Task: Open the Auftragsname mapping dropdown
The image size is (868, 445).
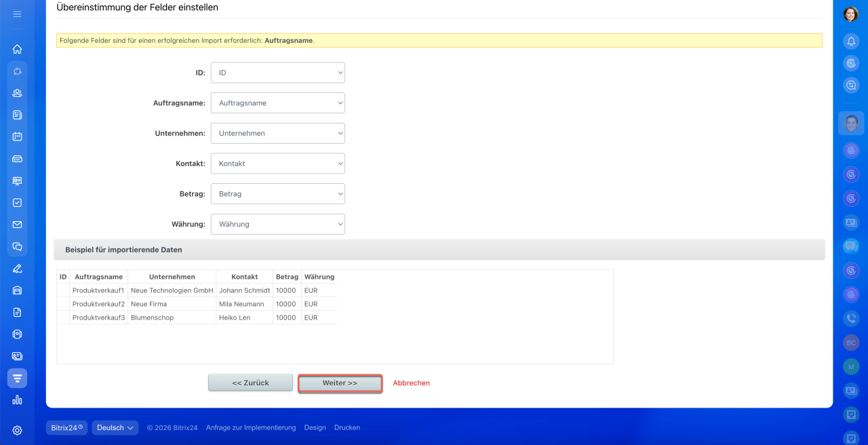Action: (277, 103)
